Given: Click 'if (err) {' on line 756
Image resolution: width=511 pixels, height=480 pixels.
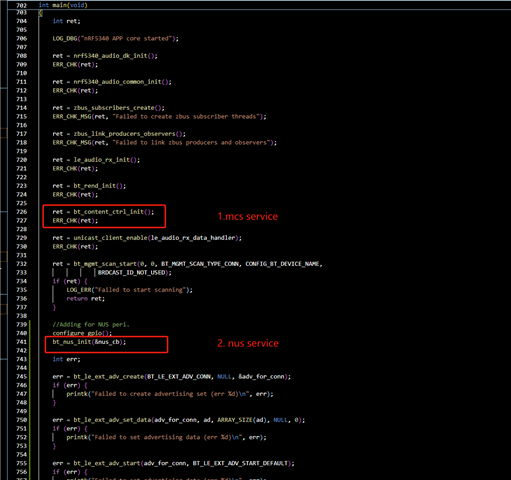Looking at the screenshot, I should [70, 472].
